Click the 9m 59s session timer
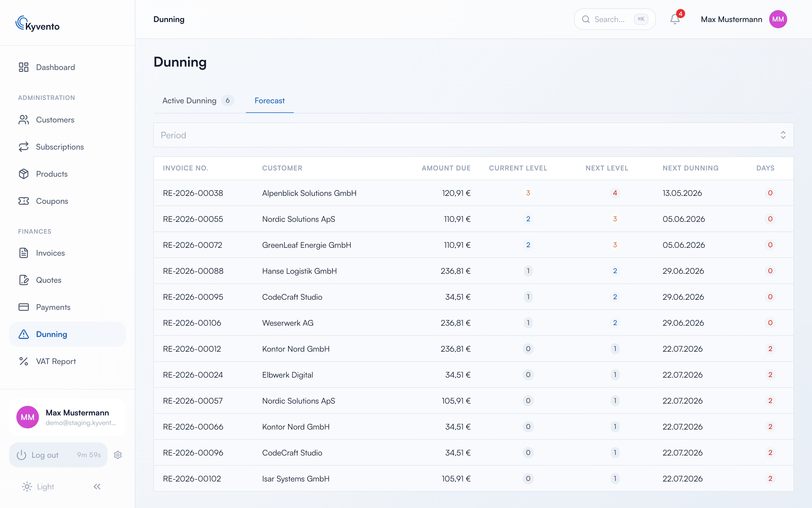Viewport: 812px width, 508px height. tap(89, 455)
